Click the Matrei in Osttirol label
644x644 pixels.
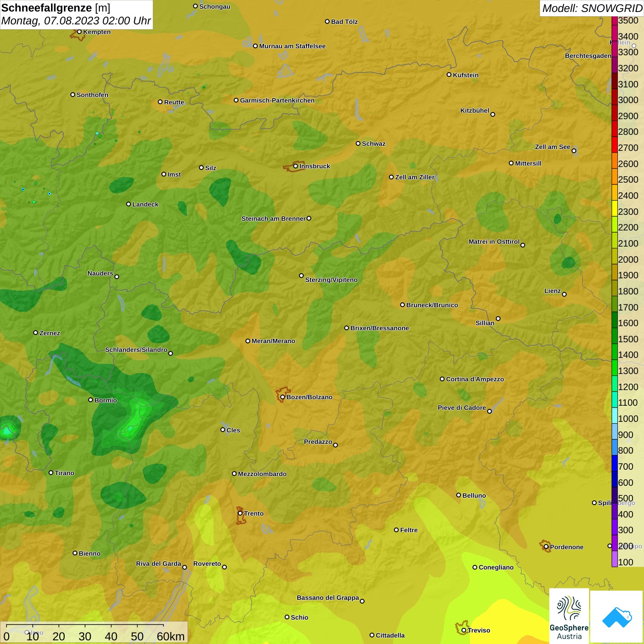click(494, 241)
